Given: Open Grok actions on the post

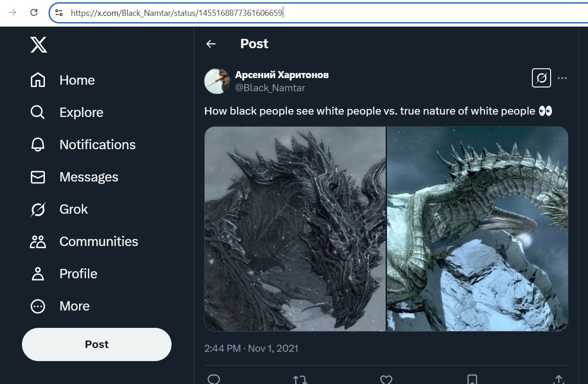Looking at the screenshot, I should (541, 78).
